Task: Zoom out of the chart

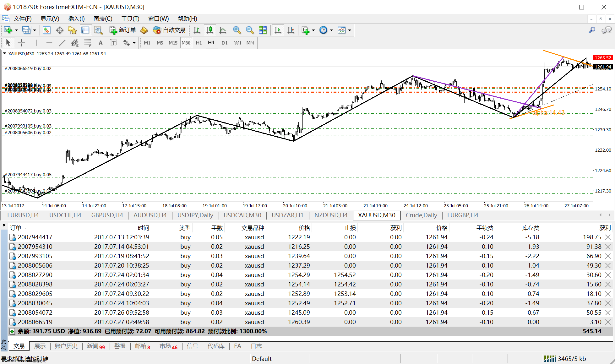Action: coord(250,30)
